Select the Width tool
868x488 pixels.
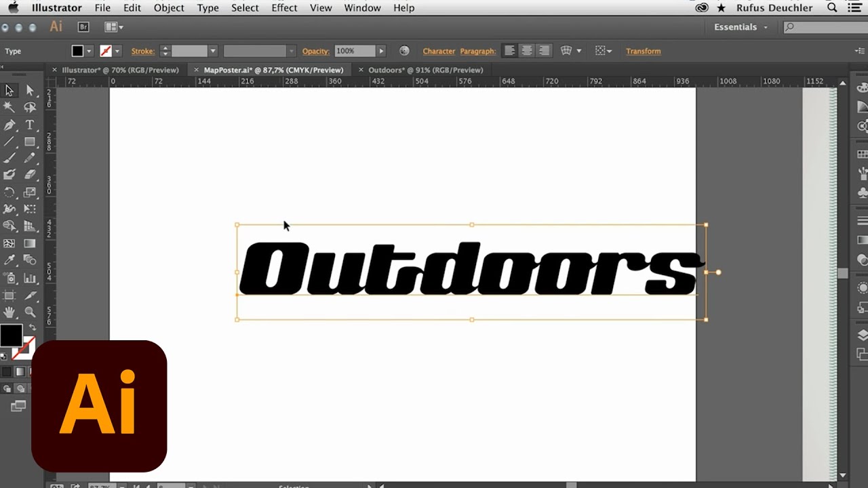point(9,209)
